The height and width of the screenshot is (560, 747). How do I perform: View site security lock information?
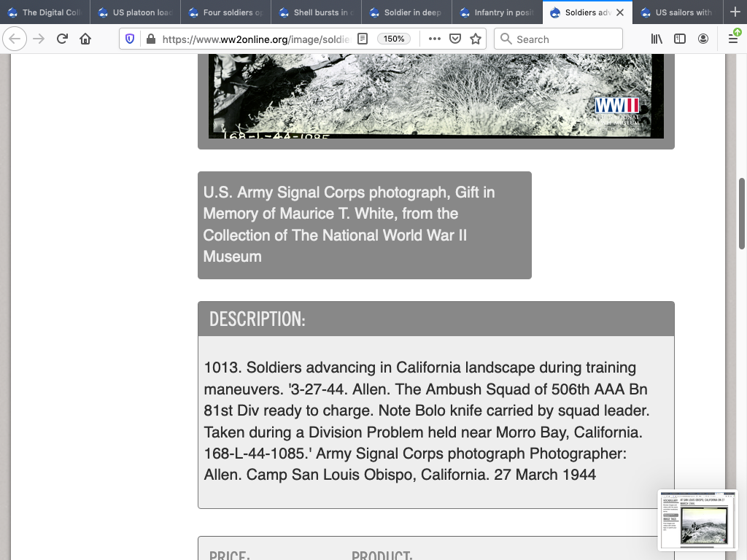click(150, 39)
